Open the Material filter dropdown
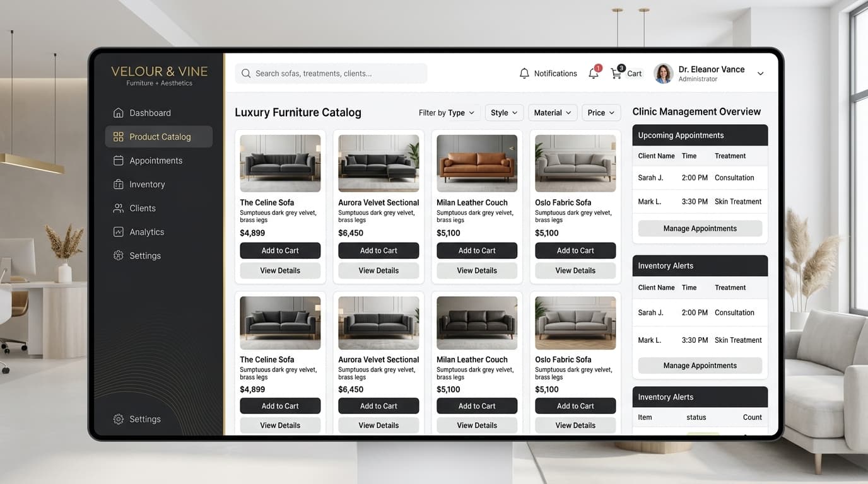 553,113
